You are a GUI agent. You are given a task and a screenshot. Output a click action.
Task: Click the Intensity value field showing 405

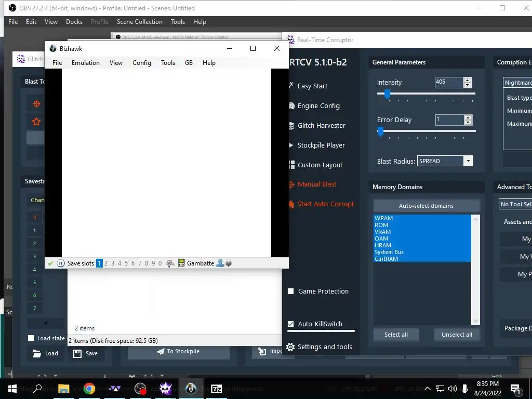[x=449, y=82]
